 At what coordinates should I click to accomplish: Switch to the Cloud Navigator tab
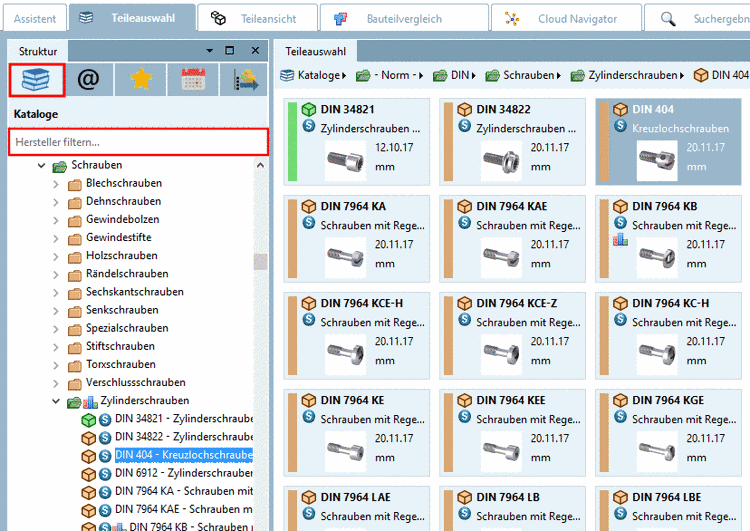coord(566,19)
